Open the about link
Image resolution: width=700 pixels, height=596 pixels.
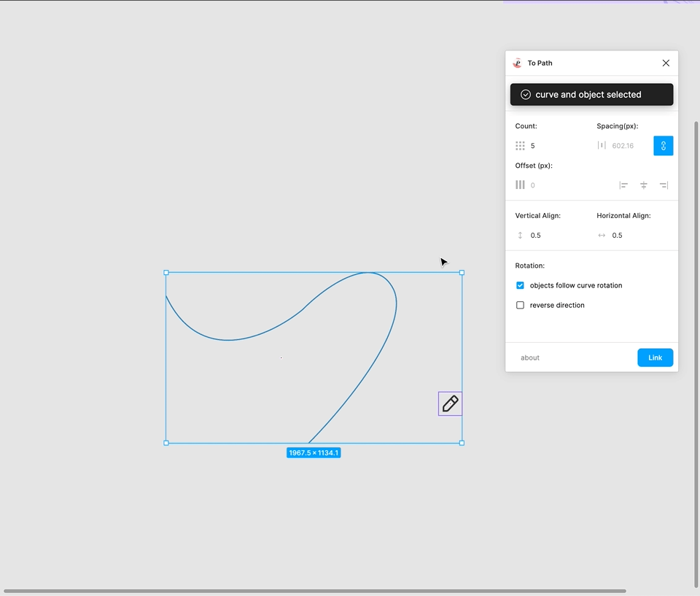pos(530,357)
